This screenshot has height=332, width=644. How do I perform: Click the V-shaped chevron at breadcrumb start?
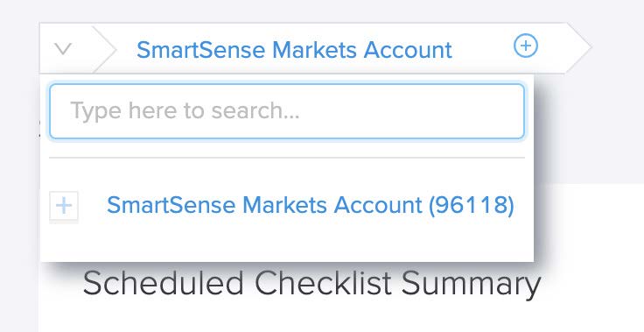point(63,48)
